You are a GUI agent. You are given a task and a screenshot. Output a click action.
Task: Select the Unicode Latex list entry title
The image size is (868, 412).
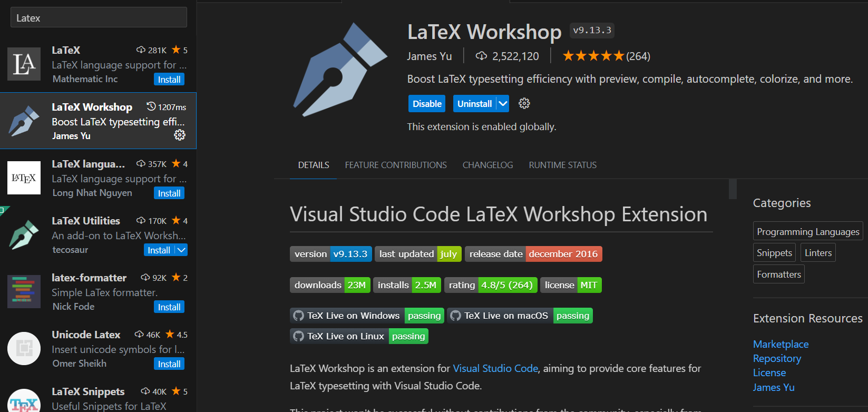click(x=86, y=335)
